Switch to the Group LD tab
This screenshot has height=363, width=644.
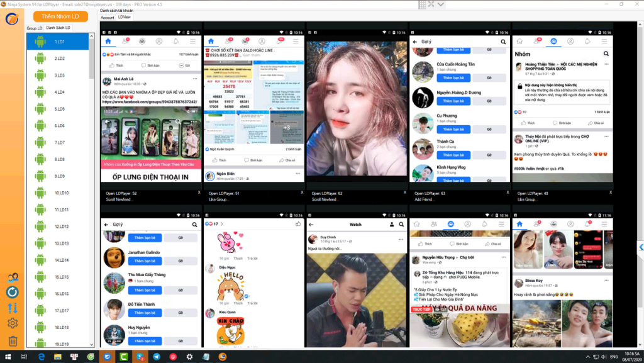(35, 28)
